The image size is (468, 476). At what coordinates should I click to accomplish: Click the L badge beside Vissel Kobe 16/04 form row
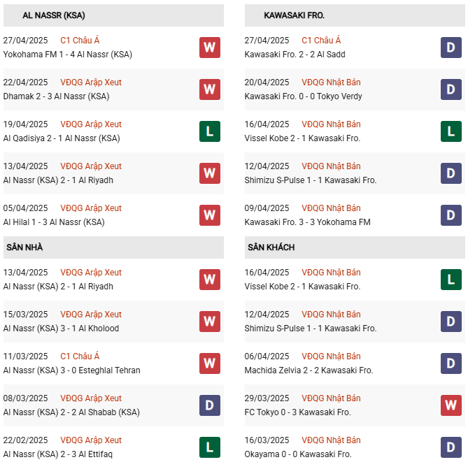(x=451, y=131)
